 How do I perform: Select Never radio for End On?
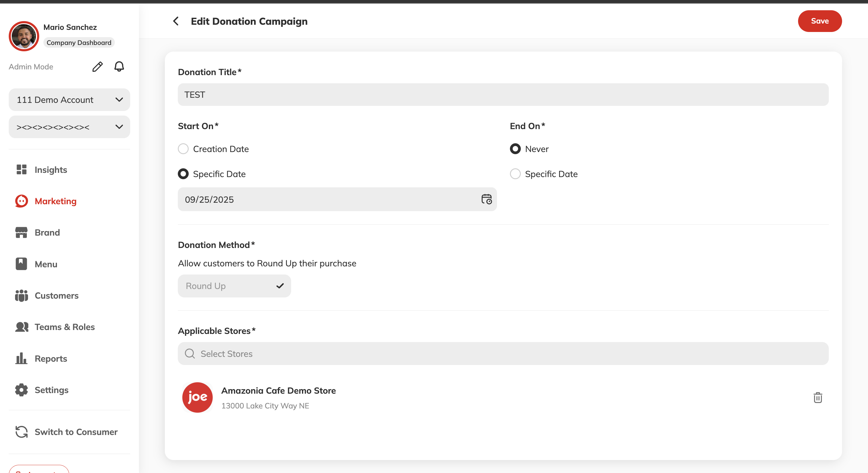click(515, 148)
